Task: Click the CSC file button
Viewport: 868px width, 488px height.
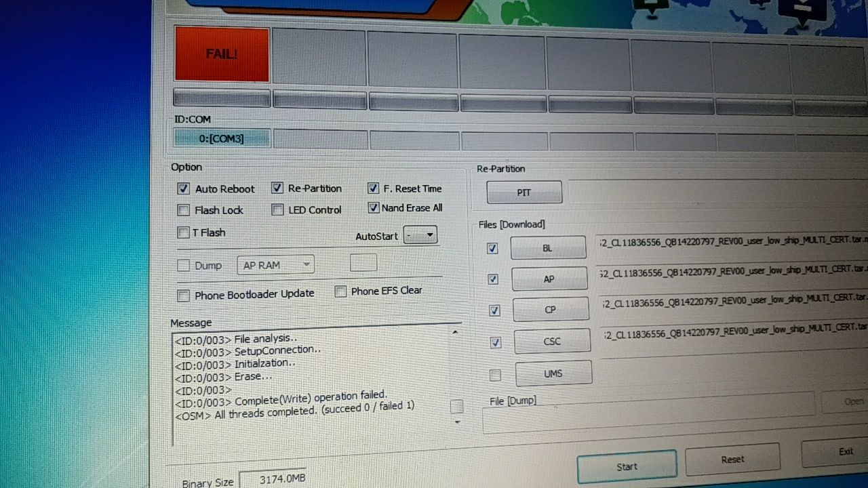Action: click(x=553, y=341)
